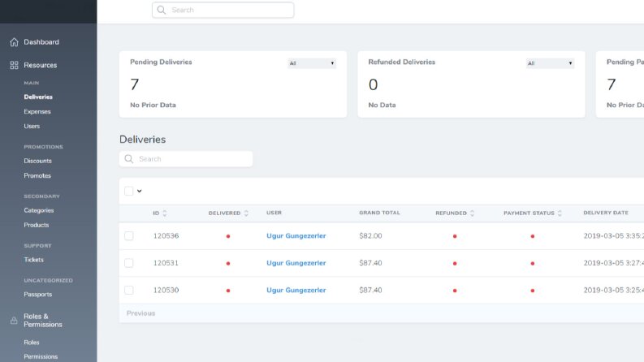Select the checkbox for delivery 120531
The height and width of the screenshot is (362, 644).
(x=129, y=263)
